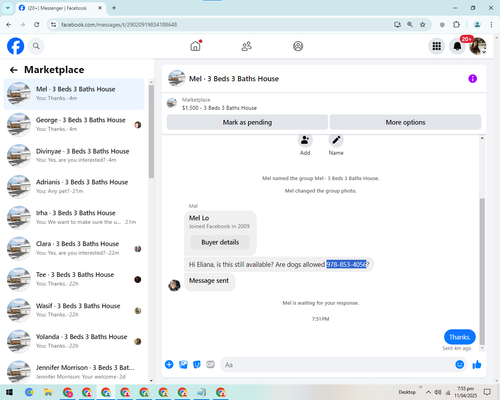Open a new browser tab
This screenshot has height=400, width=500.
114,8
